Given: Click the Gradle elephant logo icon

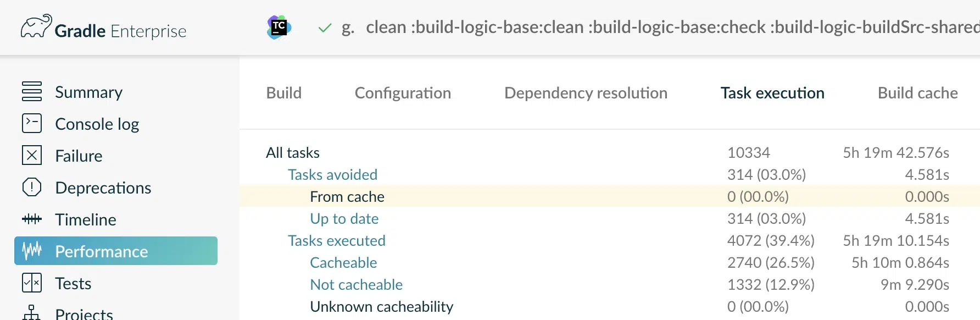Looking at the screenshot, I should point(36,26).
